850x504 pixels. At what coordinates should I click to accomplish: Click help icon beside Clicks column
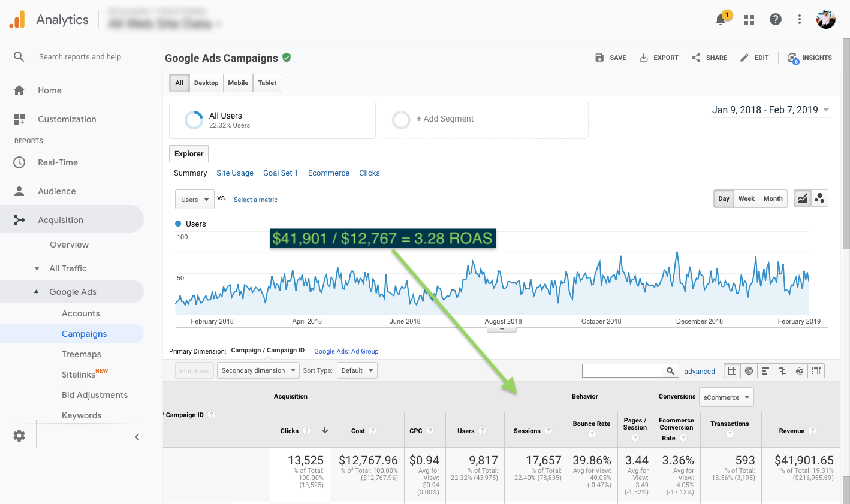307,431
